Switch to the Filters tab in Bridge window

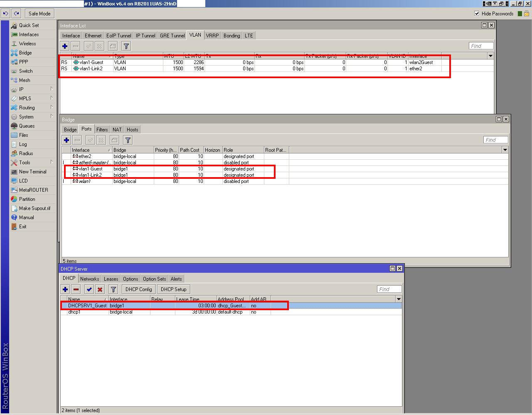(102, 130)
